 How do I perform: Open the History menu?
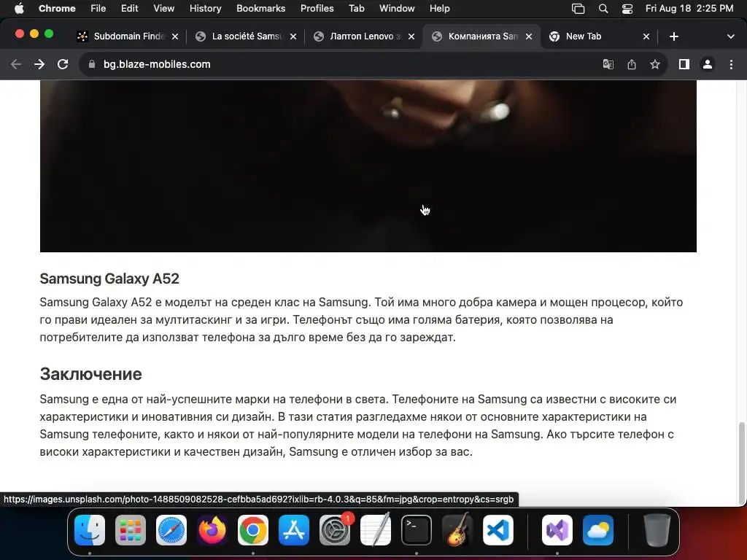(205, 8)
